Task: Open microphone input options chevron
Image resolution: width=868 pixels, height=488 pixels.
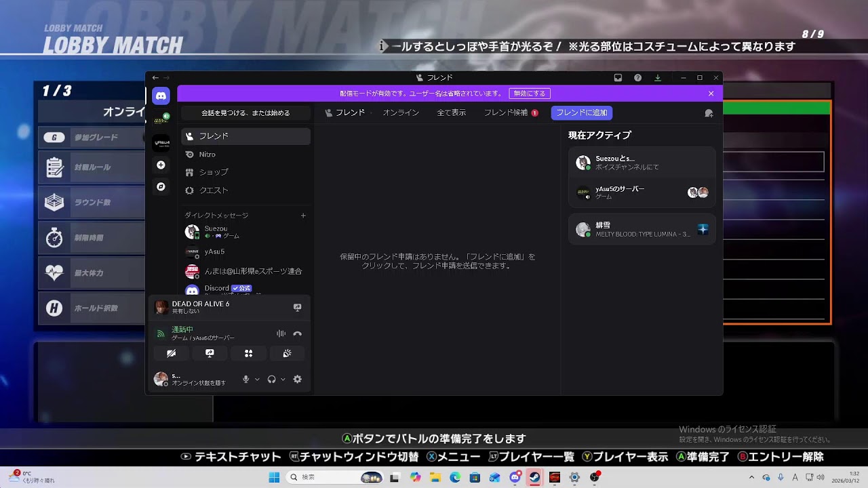Action: coord(257,380)
